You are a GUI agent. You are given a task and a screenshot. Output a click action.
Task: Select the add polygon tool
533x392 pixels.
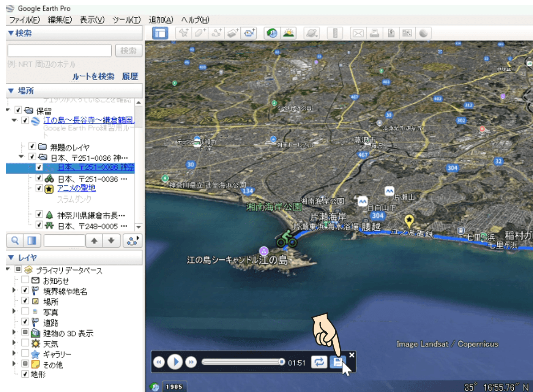pyautogui.click(x=200, y=33)
